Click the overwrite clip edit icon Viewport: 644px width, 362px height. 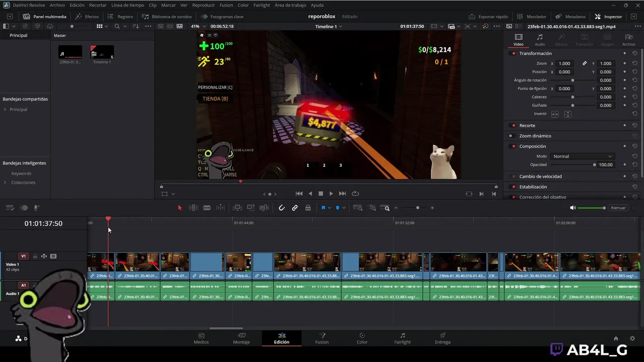[251, 208]
